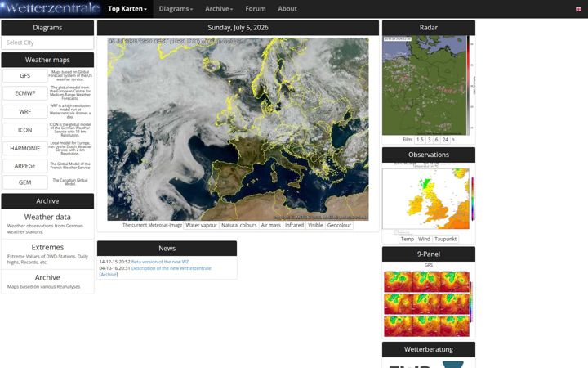The width and height of the screenshot is (588, 368).
Task: Switch satellite view to Visible
Action: click(x=315, y=225)
